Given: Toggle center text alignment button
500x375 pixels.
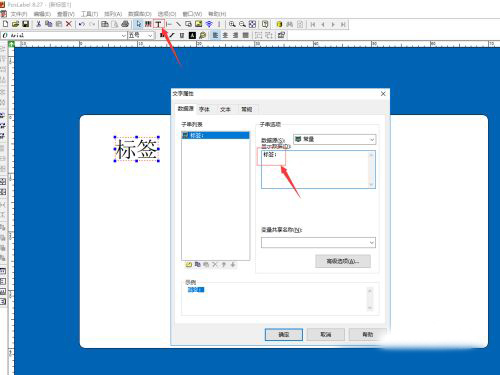Looking at the screenshot, I should (x=225, y=35).
